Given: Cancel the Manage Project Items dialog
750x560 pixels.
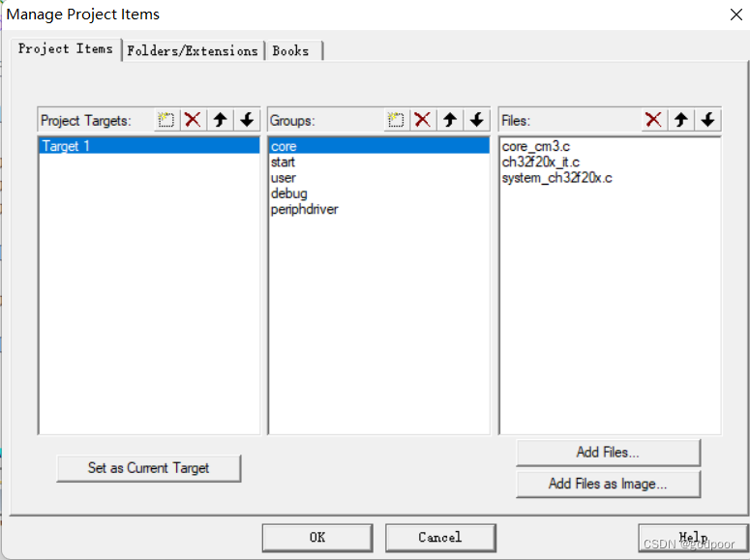Looking at the screenshot, I should (x=440, y=537).
